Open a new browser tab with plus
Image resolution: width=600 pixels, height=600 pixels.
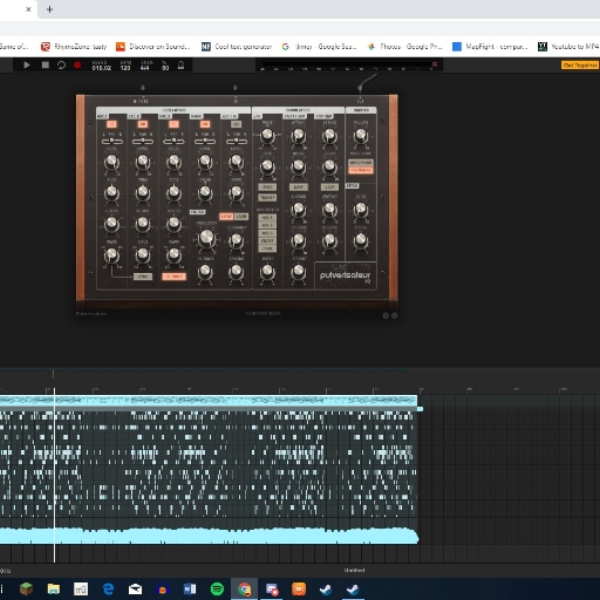point(49,10)
